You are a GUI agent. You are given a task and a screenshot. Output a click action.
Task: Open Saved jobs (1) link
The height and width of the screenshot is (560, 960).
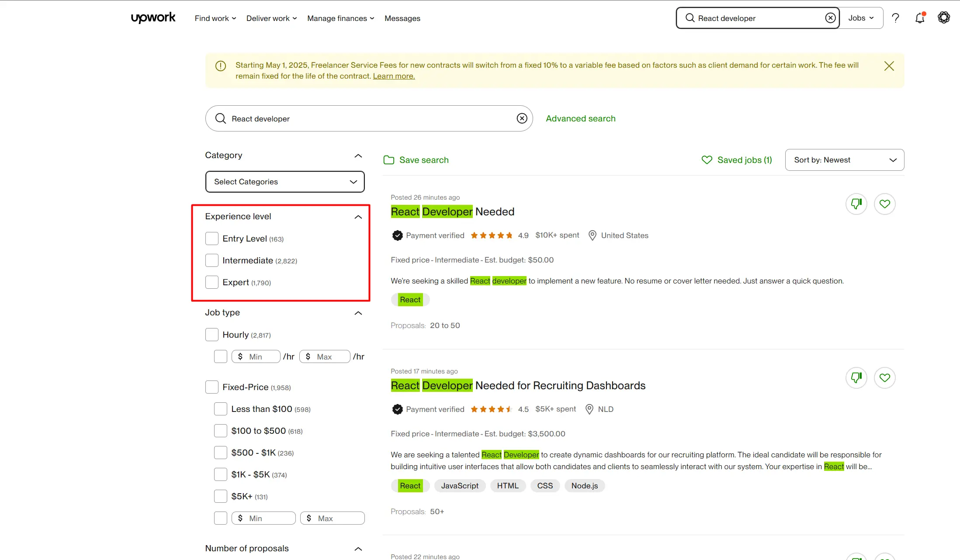coord(737,160)
